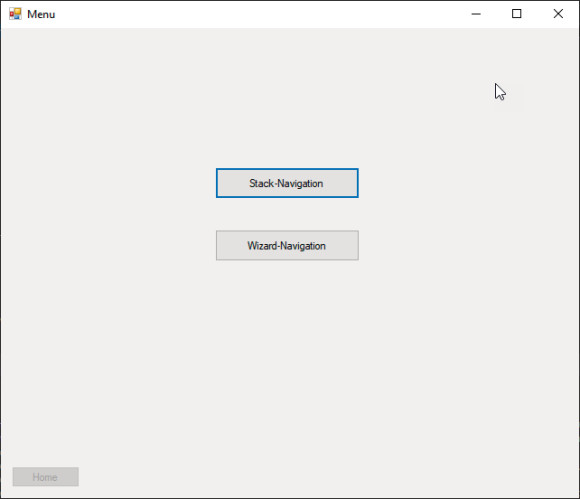Screen dimensions: 580x499
Task: Click the square maximize icon
Action: pyautogui.click(x=517, y=14)
